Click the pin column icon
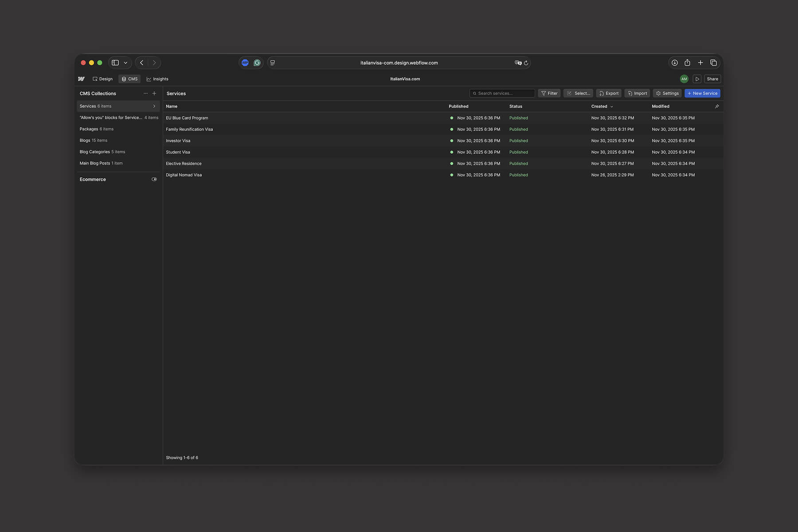 tap(717, 106)
